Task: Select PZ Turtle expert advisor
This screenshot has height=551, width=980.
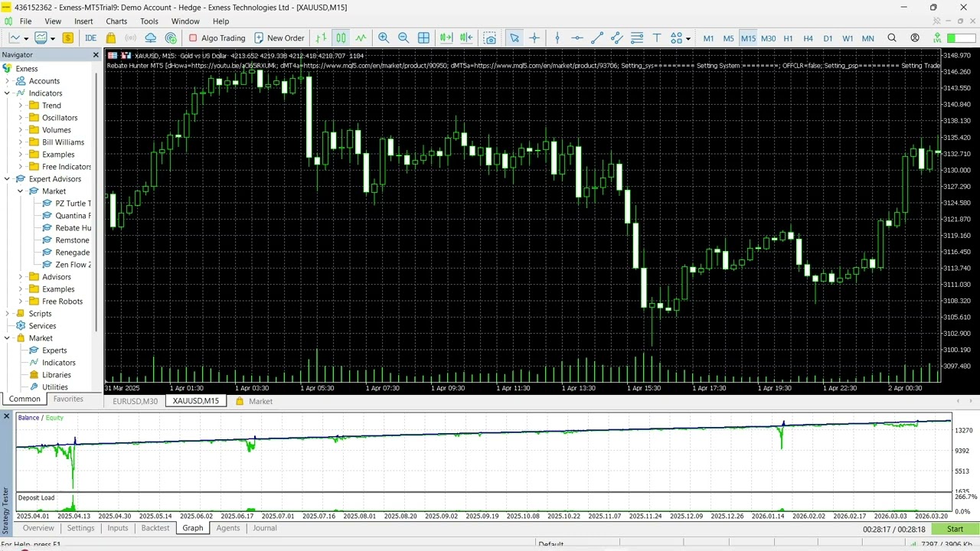Action: click(x=67, y=204)
